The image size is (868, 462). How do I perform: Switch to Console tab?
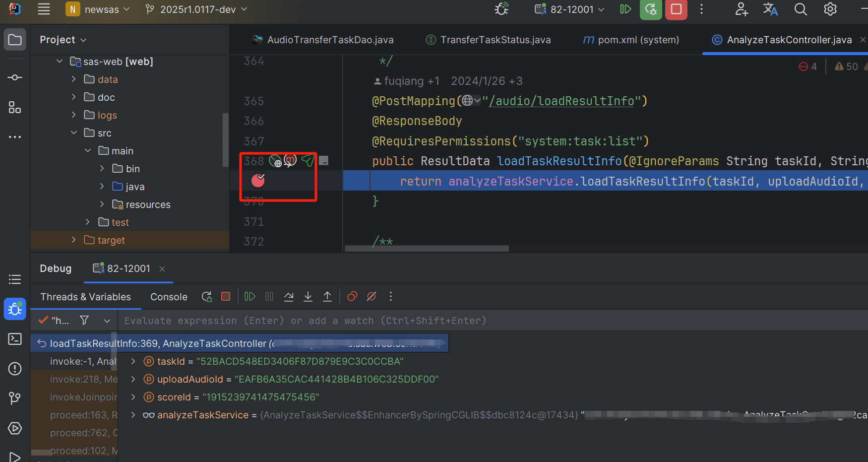pos(169,297)
